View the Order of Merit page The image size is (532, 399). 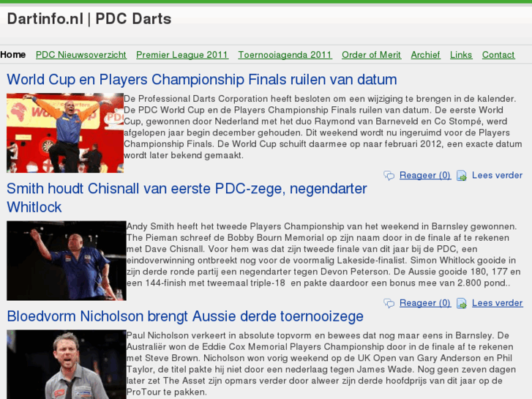pyautogui.click(x=371, y=55)
